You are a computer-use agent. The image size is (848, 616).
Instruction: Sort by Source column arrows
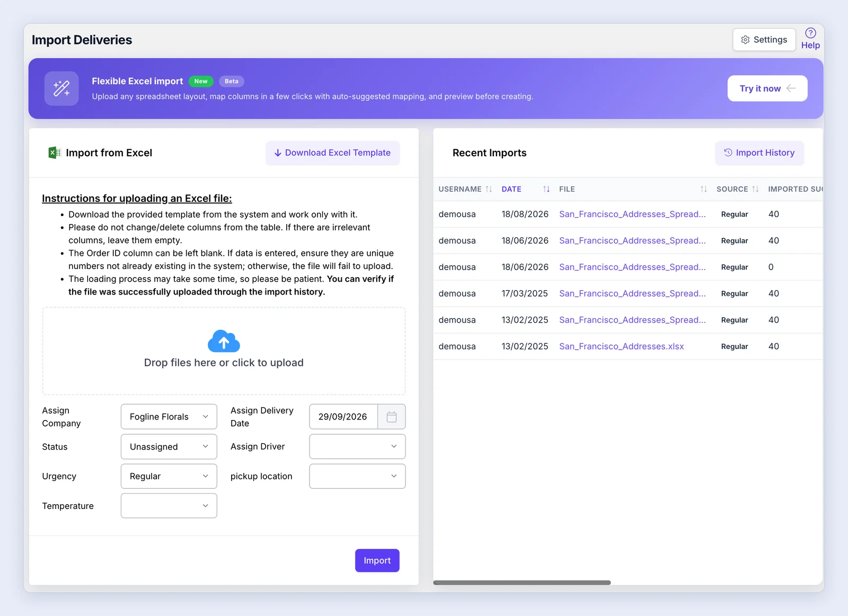click(x=755, y=189)
